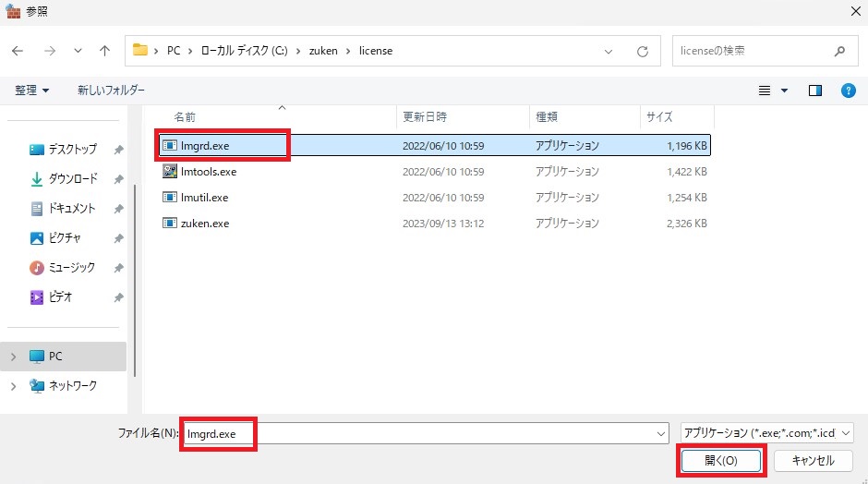This screenshot has width=868, height=484.
Task: Click the folder icon in address bar
Action: pos(140,51)
